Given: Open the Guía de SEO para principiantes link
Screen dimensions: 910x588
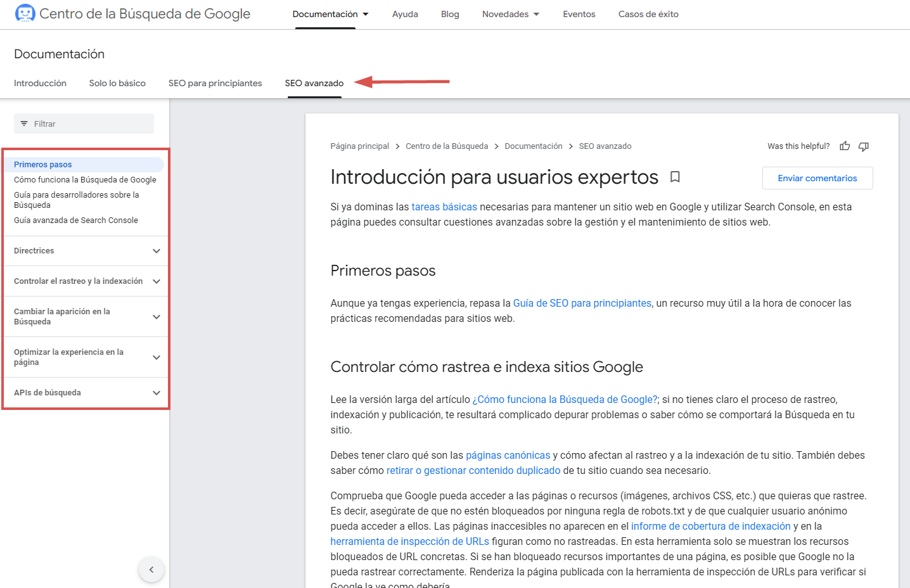Looking at the screenshot, I should 582,303.
